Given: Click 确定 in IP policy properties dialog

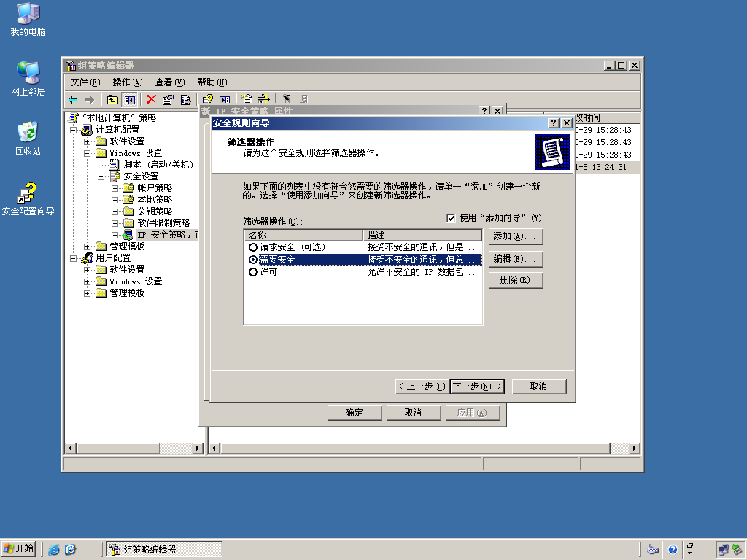Looking at the screenshot, I should click(x=355, y=413).
